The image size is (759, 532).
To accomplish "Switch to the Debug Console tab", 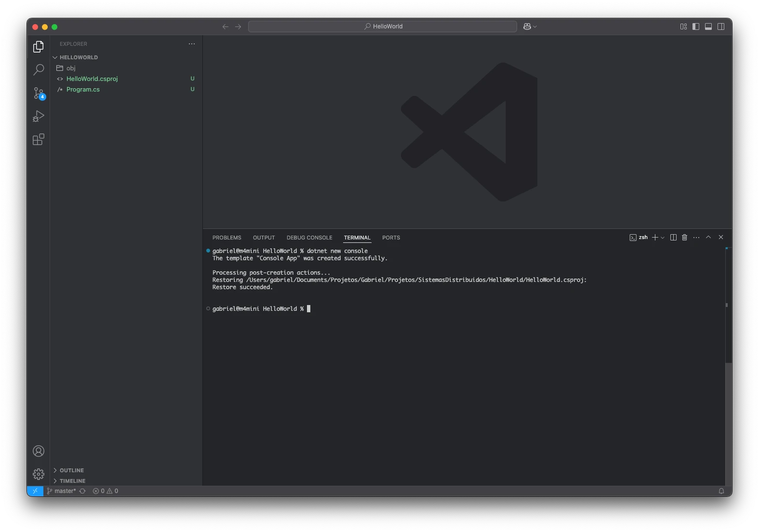I will [x=309, y=238].
